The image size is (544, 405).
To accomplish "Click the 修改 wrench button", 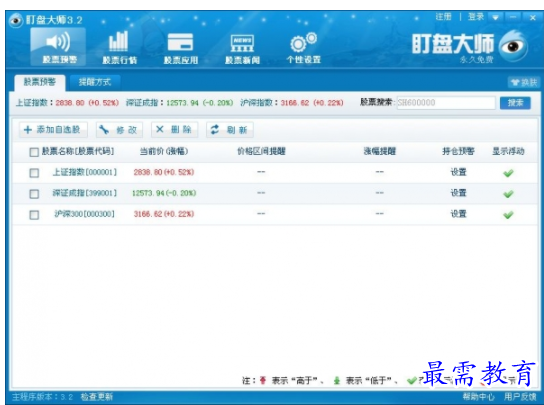I will click(x=119, y=130).
